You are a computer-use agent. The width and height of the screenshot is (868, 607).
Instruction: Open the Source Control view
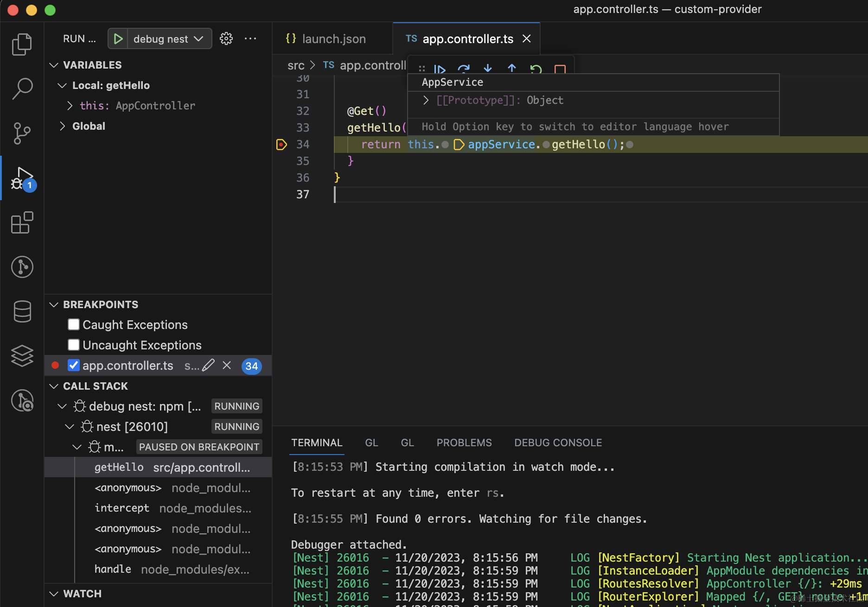pyautogui.click(x=22, y=133)
